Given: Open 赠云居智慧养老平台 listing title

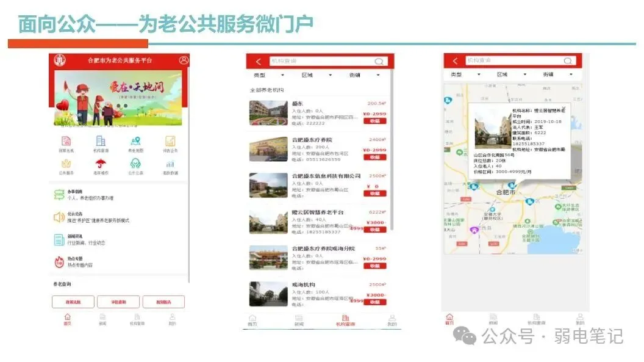Looking at the screenshot, I should pyautogui.click(x=318, y=212).
